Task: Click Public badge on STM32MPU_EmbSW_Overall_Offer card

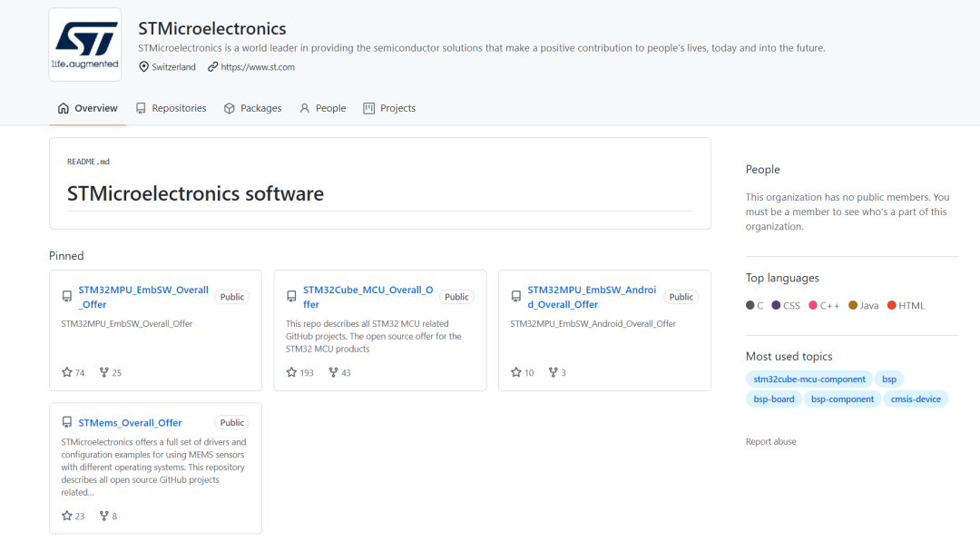Action: (232, 297)
